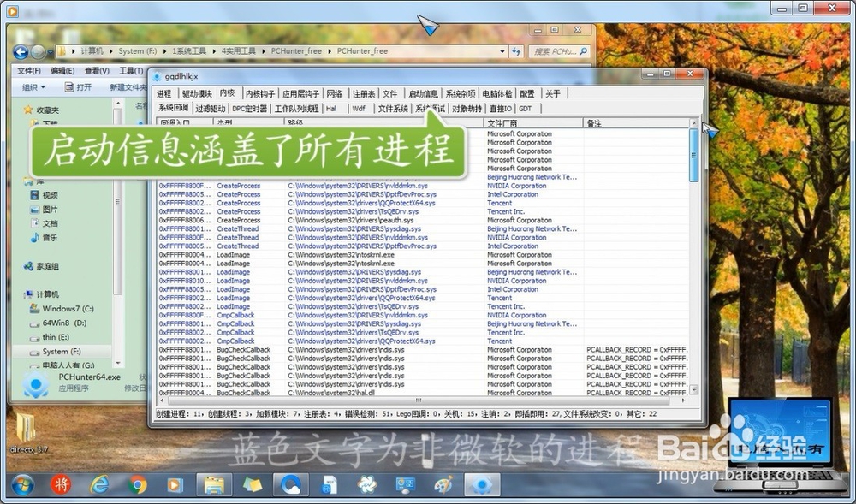Open the 配置 tab

point(526,94)
